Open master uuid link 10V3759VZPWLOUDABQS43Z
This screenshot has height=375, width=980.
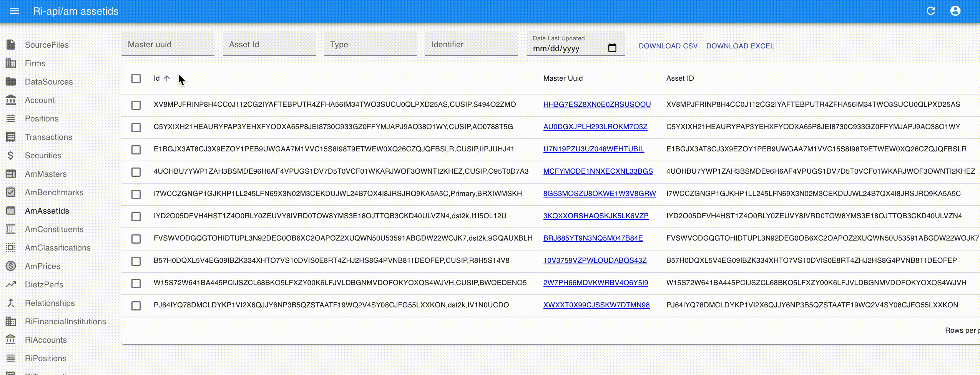595,260
